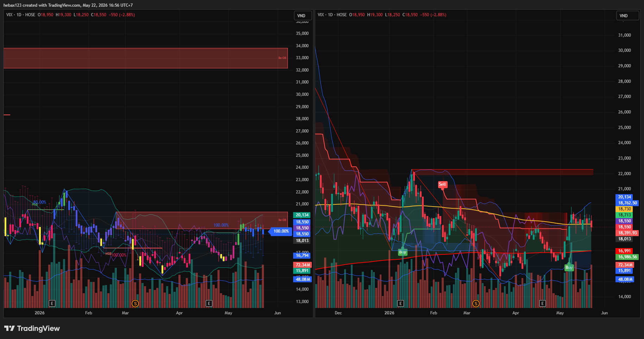The width and height of the screenshot is (644, 339).
Task: Click the TradingView logo at bottom left
Action: tap(32, 328)
